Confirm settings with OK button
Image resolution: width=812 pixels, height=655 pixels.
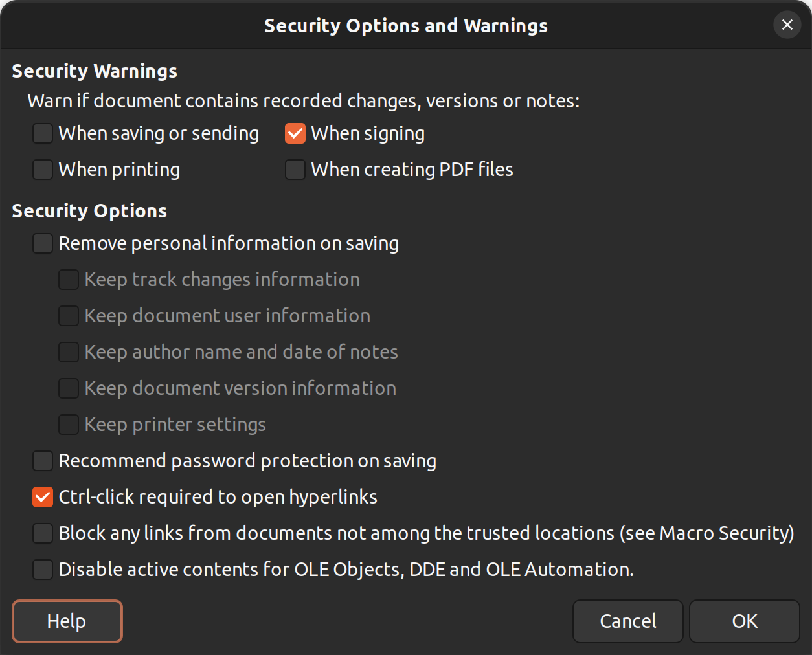(x=745, y=621)
